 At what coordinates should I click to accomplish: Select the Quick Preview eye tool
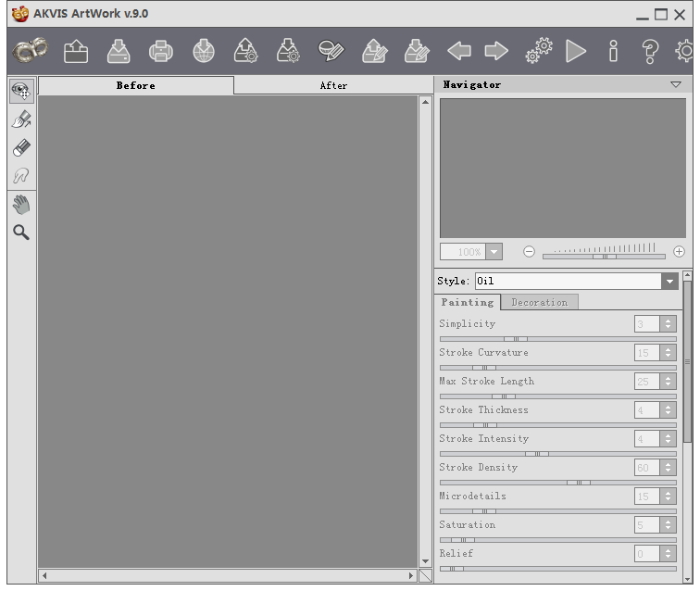point(21,91)
